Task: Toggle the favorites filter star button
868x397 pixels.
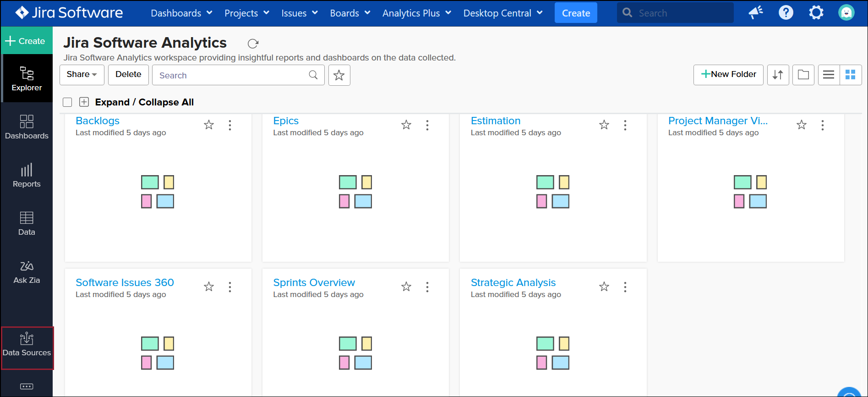Action: 339,75
